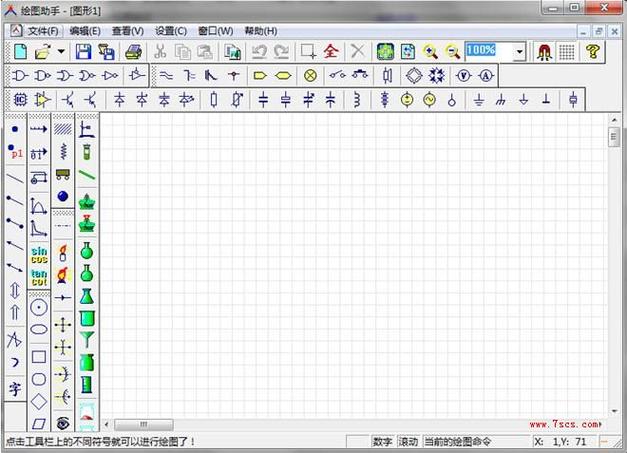The image size is (627, 453).
Task: Select the eye icon in left toolbox
Action: point(63,423)
